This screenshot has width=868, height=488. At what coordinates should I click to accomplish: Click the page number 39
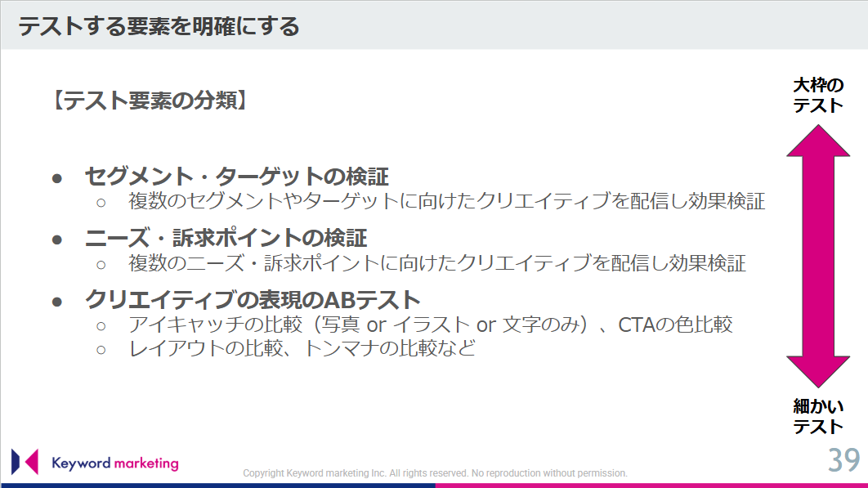[x=844, y=460]
